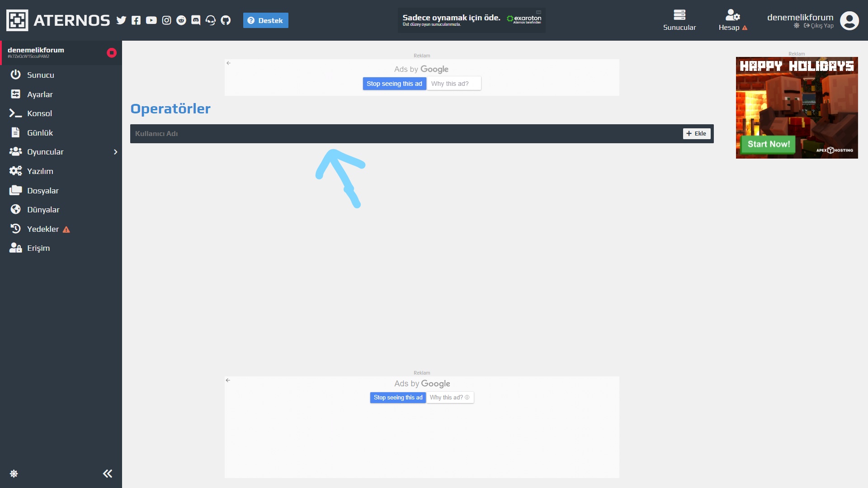The image size is (868, 488).
Task: Open the Aternos Facebook page
Action: (136, 20)
